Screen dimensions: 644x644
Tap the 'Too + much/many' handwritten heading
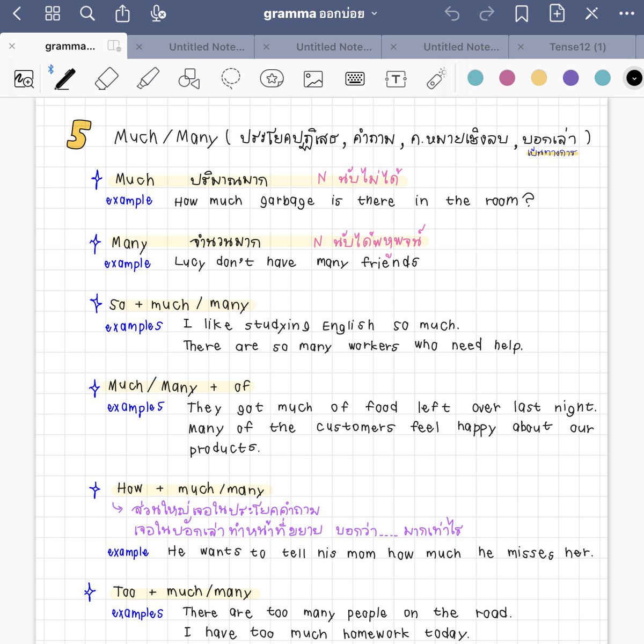pyautogui.click(x=182, y=592)
